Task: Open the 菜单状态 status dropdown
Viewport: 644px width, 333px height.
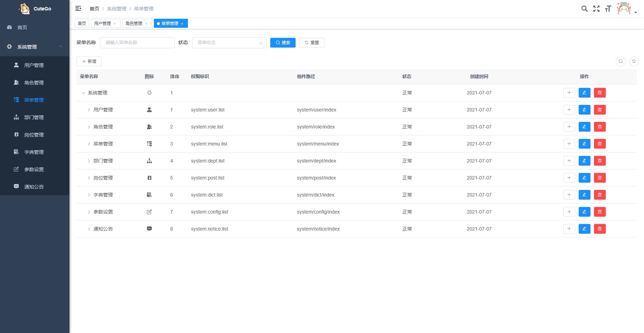Action: 229,43
